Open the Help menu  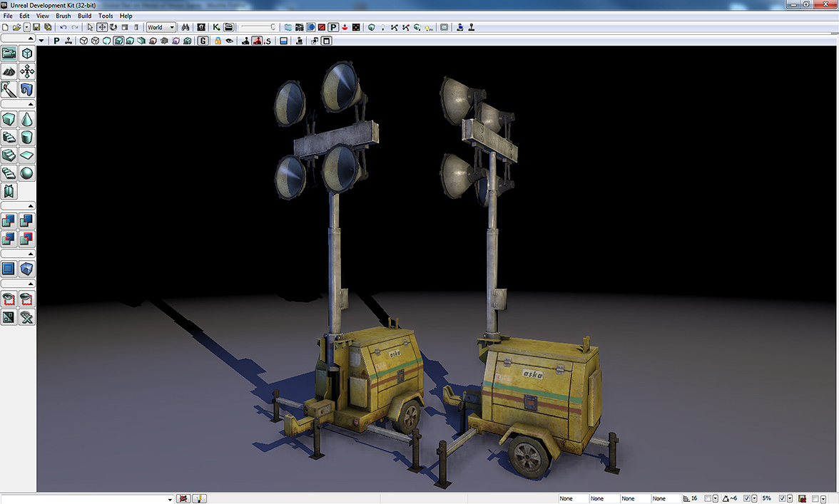[x=126, y=16]
